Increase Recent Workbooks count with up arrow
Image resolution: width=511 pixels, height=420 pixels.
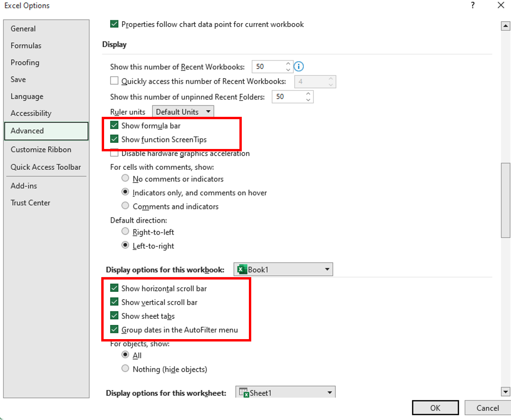point(288,63)
